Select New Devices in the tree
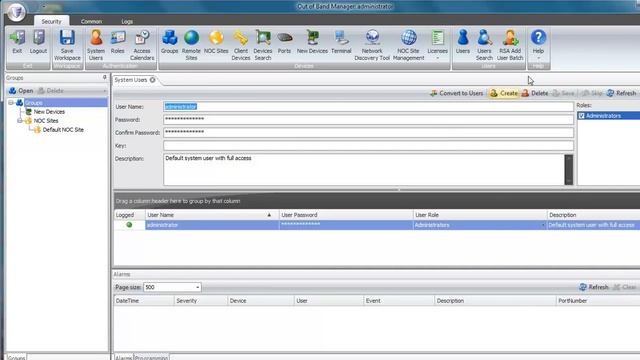The height and width of the screenshot is (360, 640). 49,111
